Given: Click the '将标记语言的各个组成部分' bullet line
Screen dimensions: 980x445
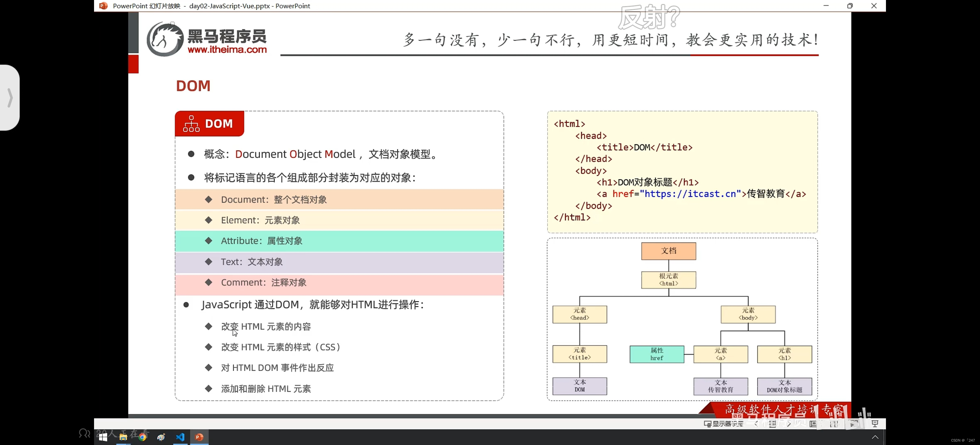Looking at the screenshot, I should coord(310,177).
